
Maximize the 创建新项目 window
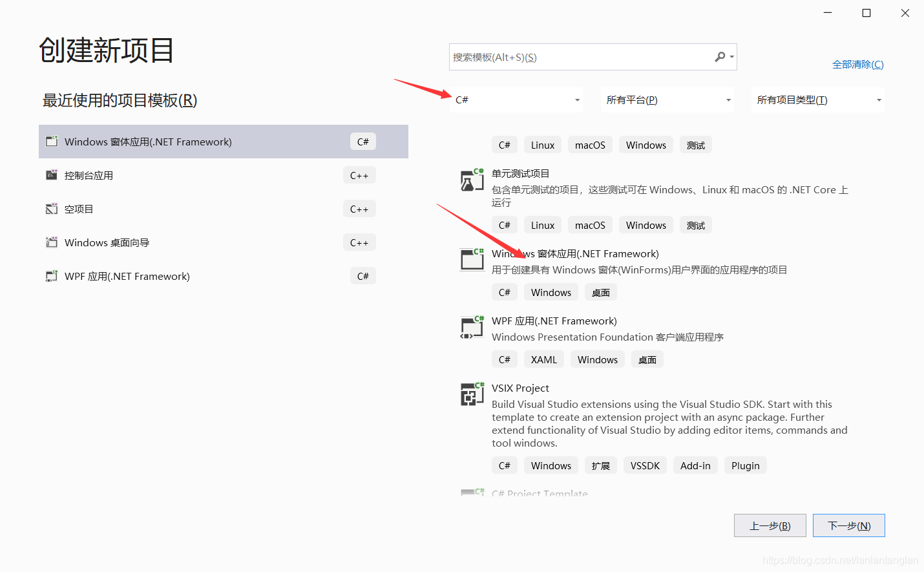(866, 13)
